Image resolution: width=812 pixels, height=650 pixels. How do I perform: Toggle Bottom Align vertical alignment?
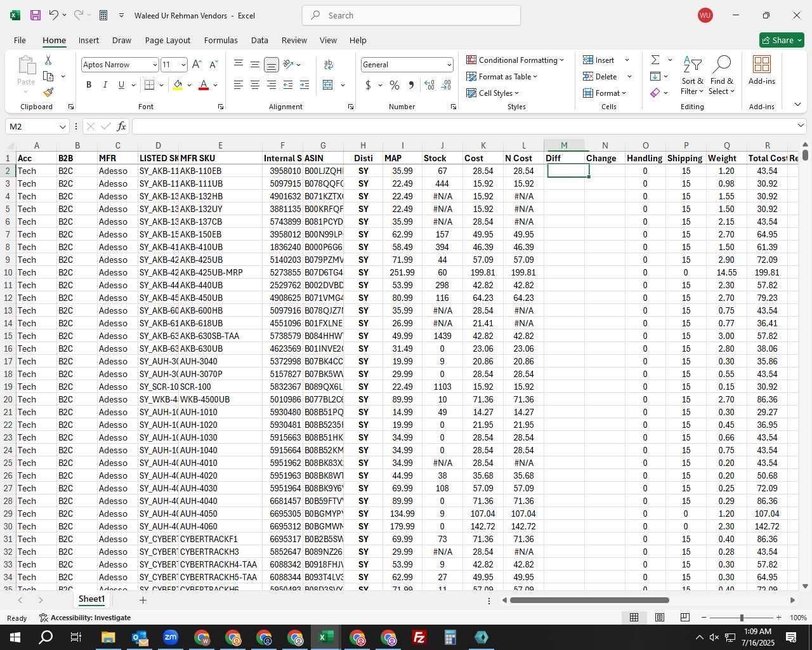click(x=271, y=64)
